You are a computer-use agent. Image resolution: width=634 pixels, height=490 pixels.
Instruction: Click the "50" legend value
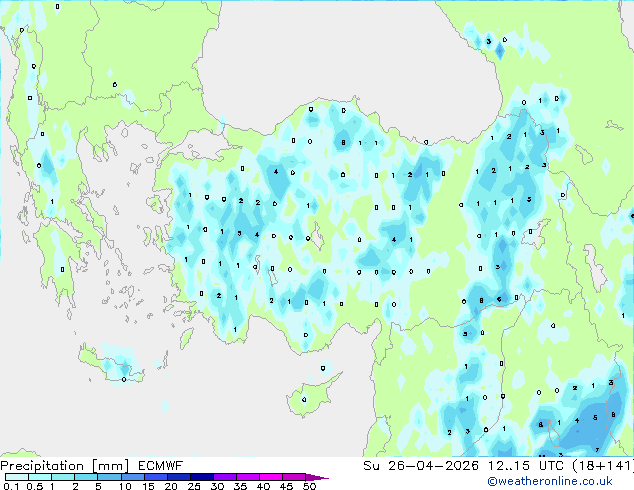(310, 486)
